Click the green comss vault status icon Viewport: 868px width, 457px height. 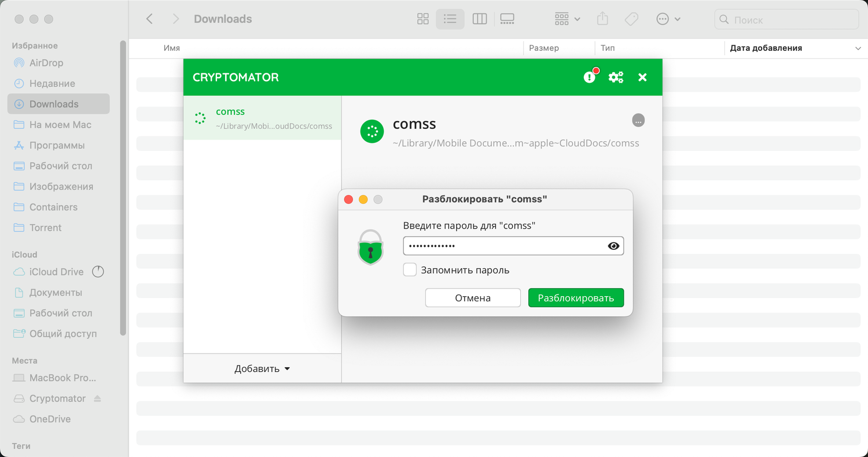[x=372, y=131]
